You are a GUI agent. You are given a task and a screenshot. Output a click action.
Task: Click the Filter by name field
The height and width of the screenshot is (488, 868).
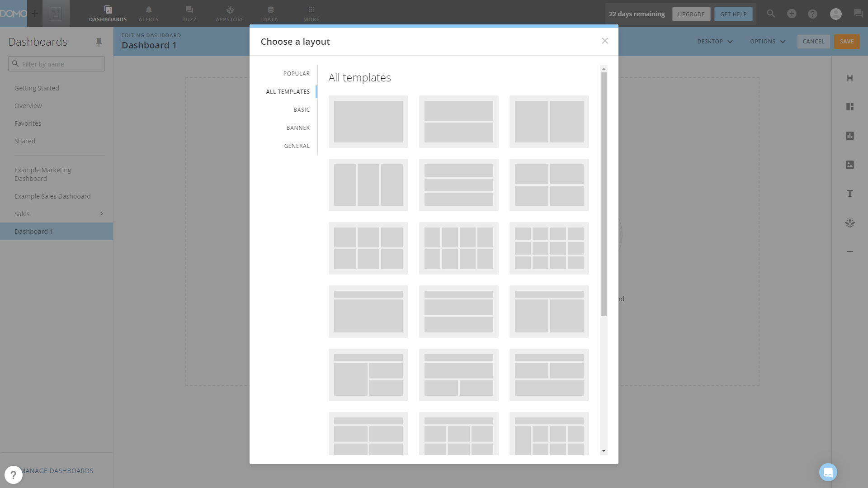pos(57,64)
